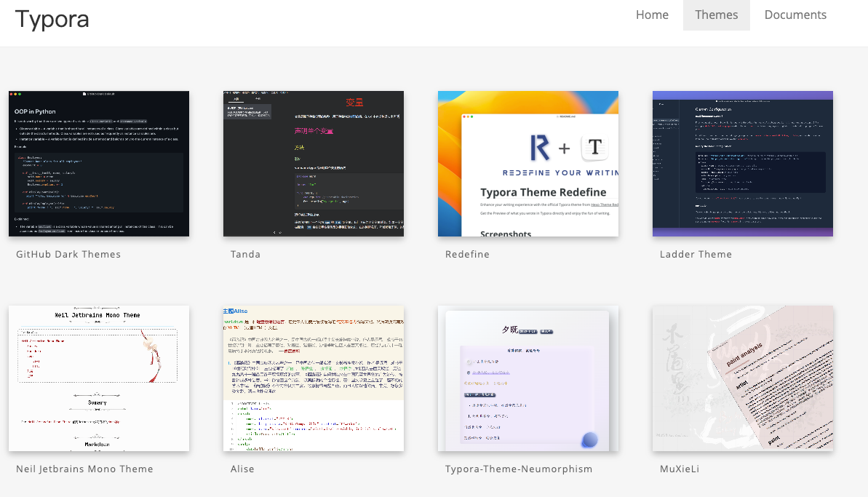Go to the Documents navigation tab
This screenshot has height=497, width=868.
795,15
